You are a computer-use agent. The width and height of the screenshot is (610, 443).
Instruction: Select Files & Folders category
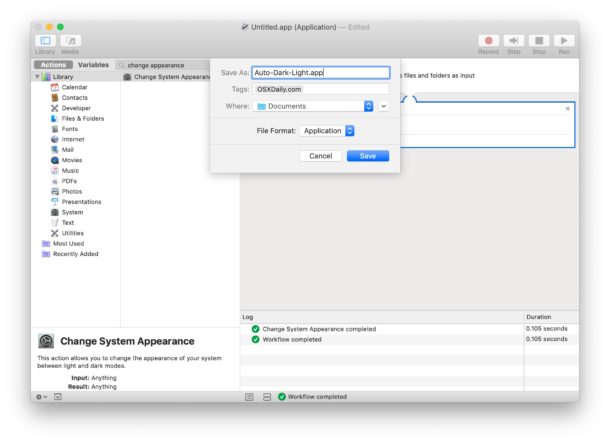click(82, 118)
